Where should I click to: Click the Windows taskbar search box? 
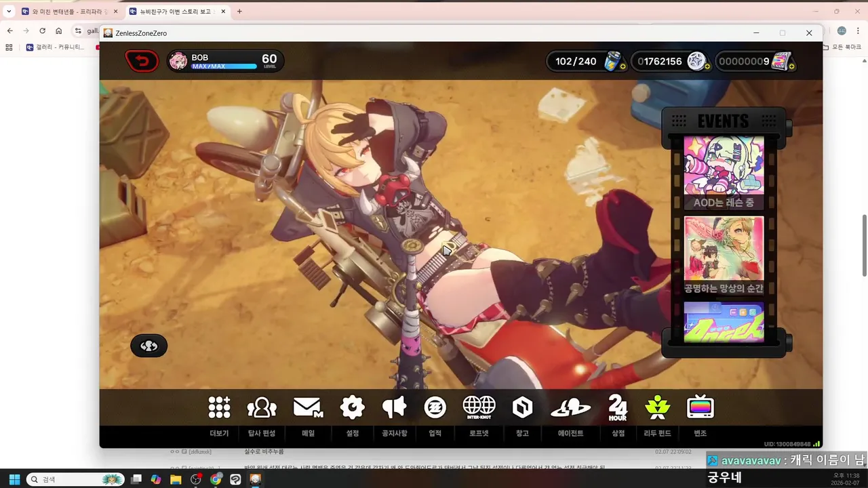[76, 479]
